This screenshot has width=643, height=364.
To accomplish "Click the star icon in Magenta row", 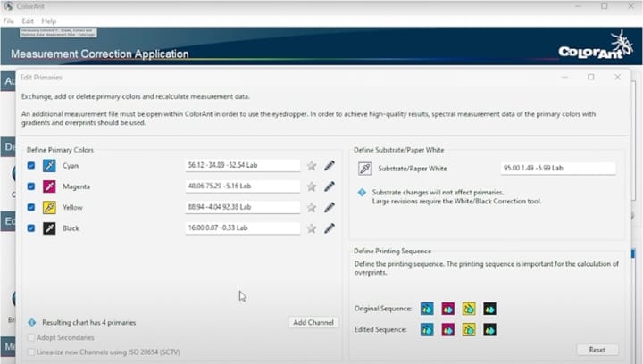I will tap(312, 186).
